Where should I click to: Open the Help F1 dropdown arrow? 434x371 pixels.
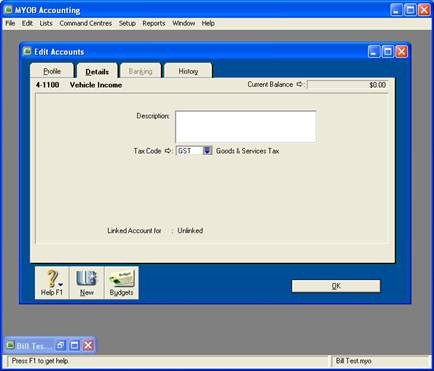[61, 284]
